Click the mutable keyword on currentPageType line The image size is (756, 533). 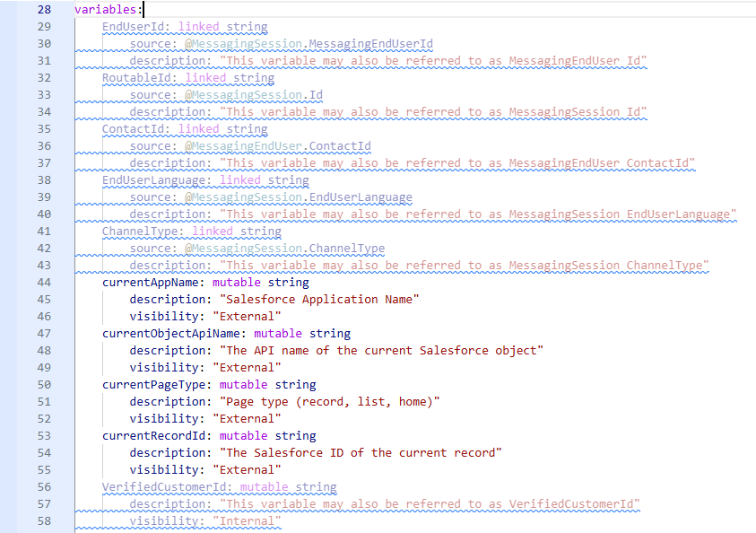tap(244, 384)
